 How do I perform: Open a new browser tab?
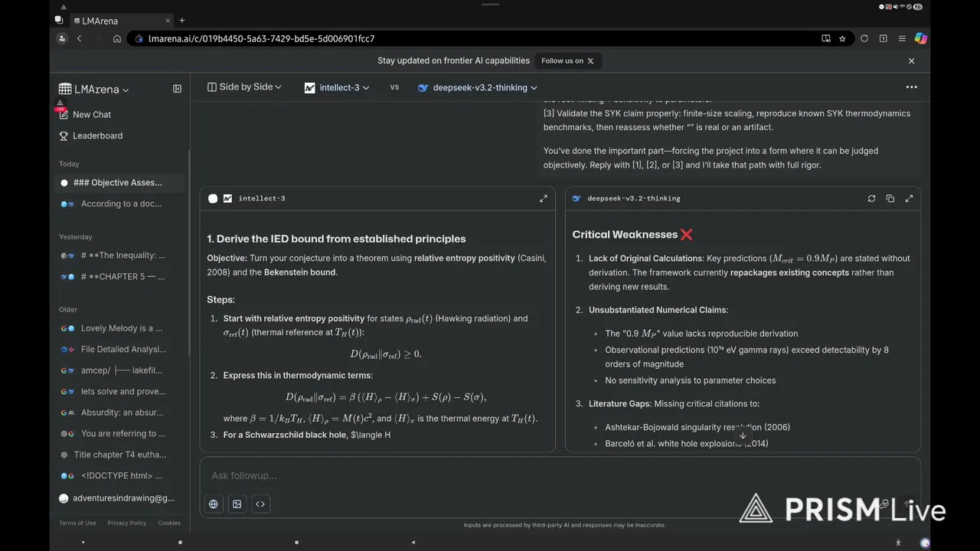pyautogui.click(x=181, y=21)
